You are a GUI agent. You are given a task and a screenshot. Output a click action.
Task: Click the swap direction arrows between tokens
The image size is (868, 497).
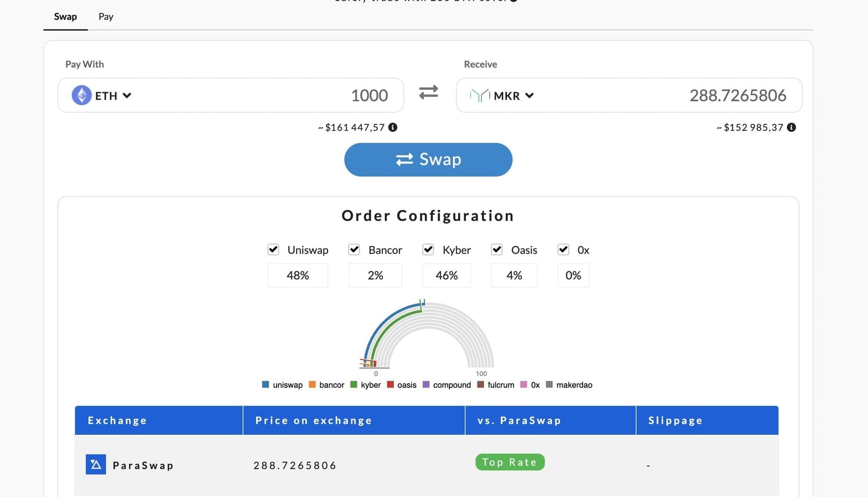(428, 92)
